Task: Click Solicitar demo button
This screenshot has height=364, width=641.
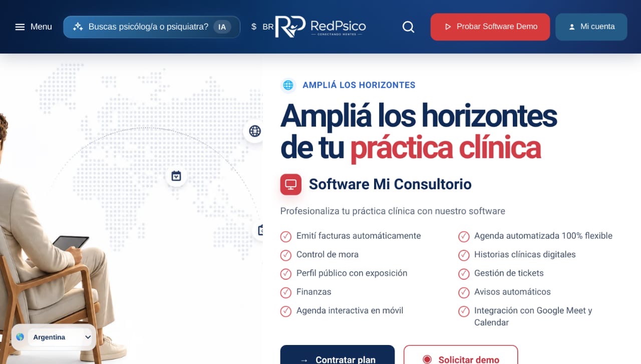Action: pos(461,354)
